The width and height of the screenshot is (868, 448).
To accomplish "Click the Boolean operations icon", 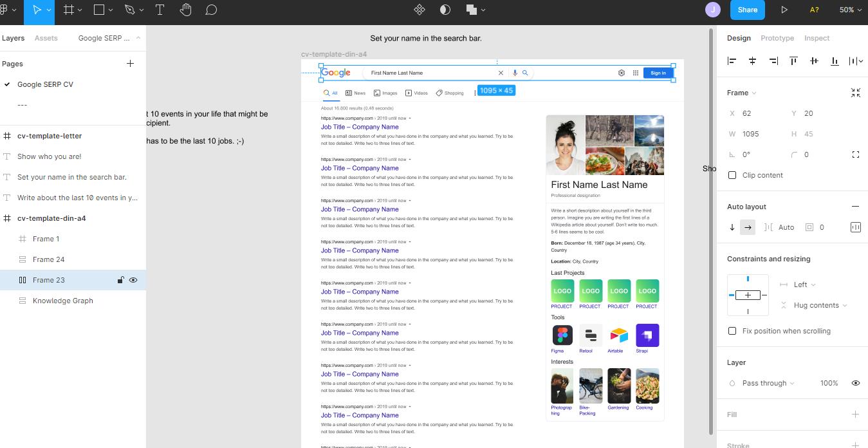I will (x=472, y=10).
